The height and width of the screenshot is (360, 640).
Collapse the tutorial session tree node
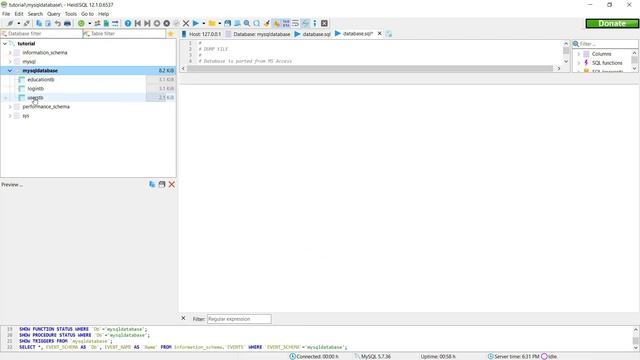(x=5, y=44)
